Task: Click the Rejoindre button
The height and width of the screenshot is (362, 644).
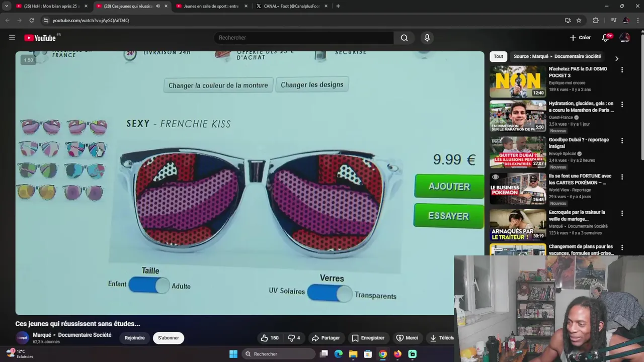Action: click(134, 338)
